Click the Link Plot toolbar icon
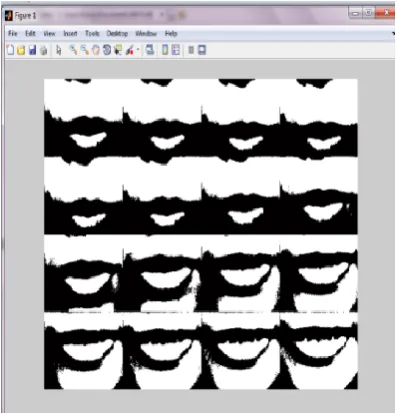The height and width of the screenshot is (413, 397). [150, 50]
